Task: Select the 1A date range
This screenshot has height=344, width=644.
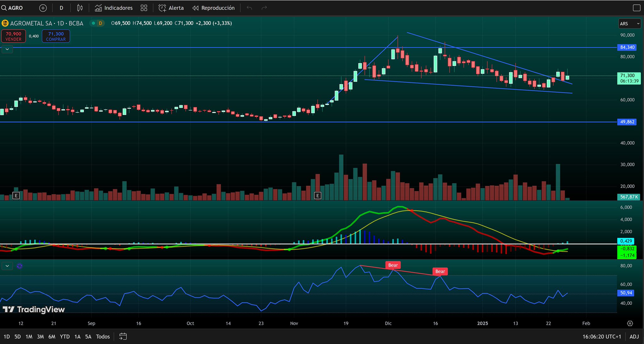Action: [77, 337]
